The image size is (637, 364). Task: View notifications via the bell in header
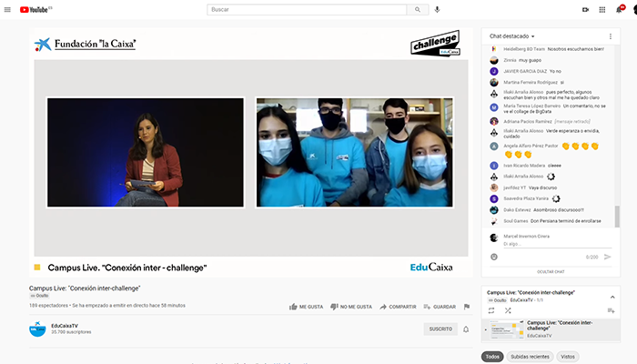click(620, 9)
